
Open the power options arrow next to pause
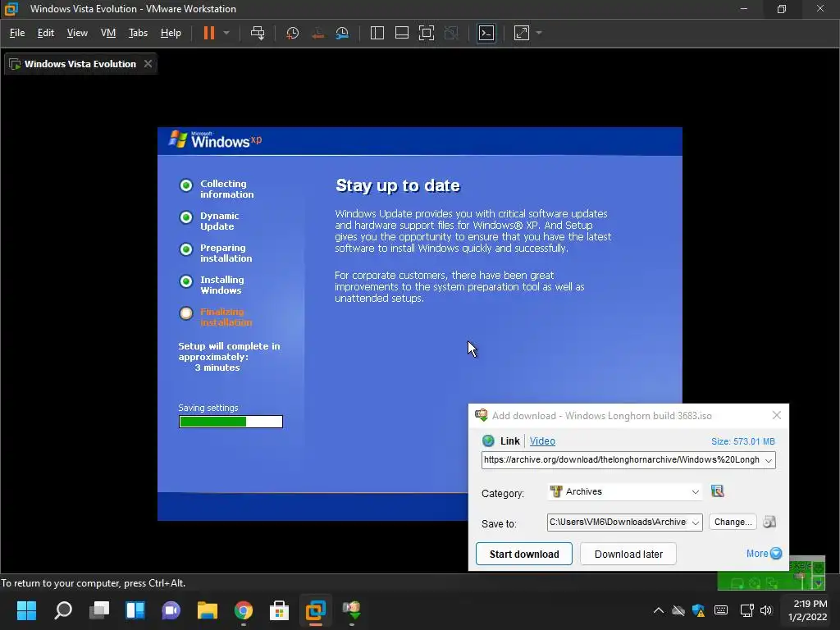point(226,33)
